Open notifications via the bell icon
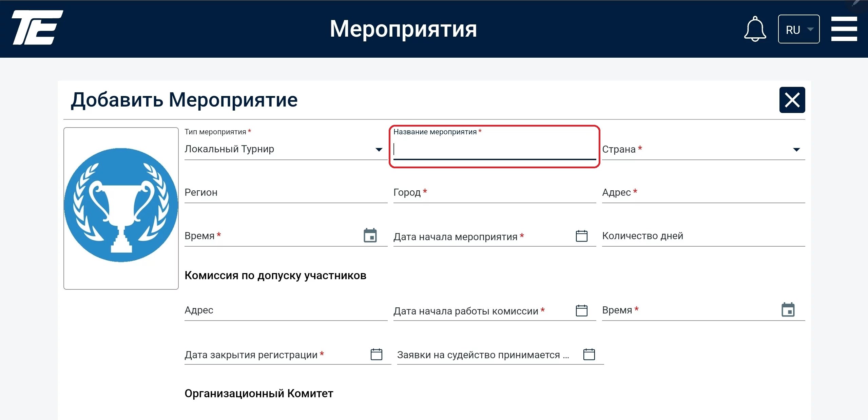 (755, 29)
